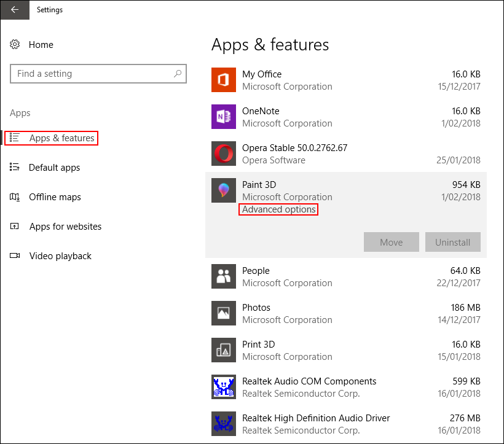Open Advanced options for Paint 3D
This screenshot has width=504, height=444.
pos(278,209)
